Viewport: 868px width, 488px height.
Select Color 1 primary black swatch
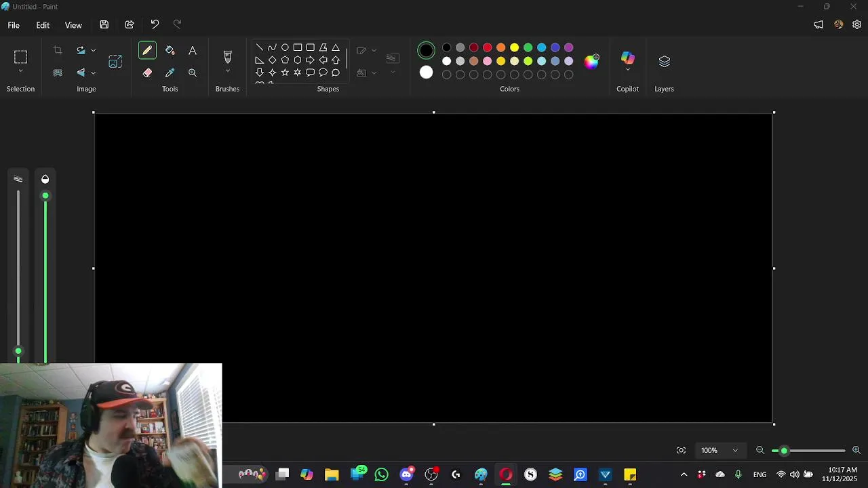click(426, 50)
